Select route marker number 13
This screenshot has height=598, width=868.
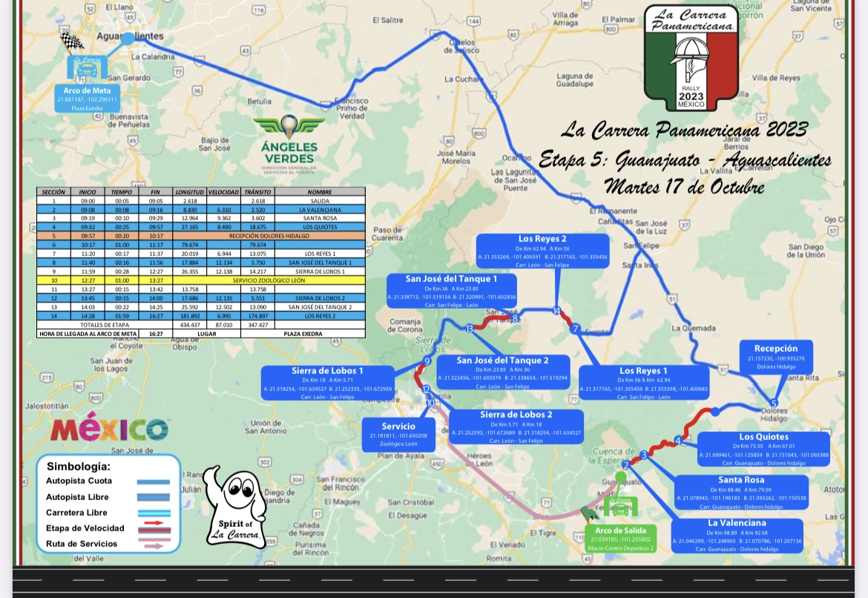pos(470,329)
